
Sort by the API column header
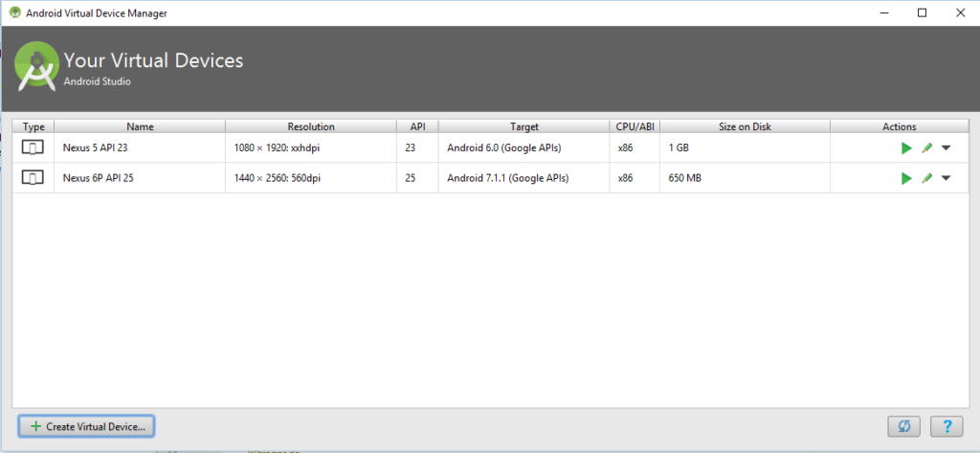pos(417,126)
